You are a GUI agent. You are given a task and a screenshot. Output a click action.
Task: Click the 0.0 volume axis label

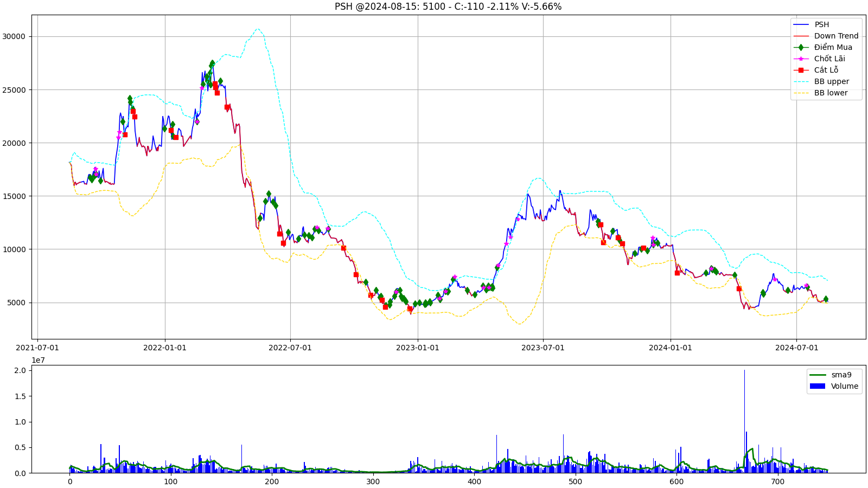tap(20, 473)
